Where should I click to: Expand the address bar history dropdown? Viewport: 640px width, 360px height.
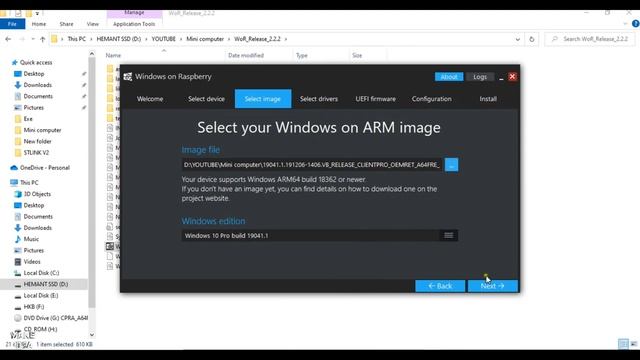(x=518, y=39)
